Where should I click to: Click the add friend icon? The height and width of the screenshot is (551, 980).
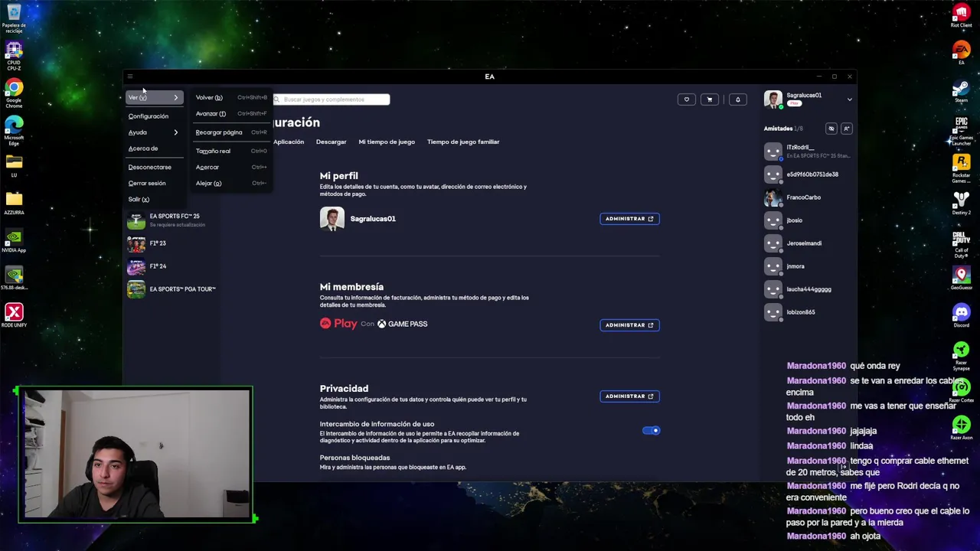847,129
